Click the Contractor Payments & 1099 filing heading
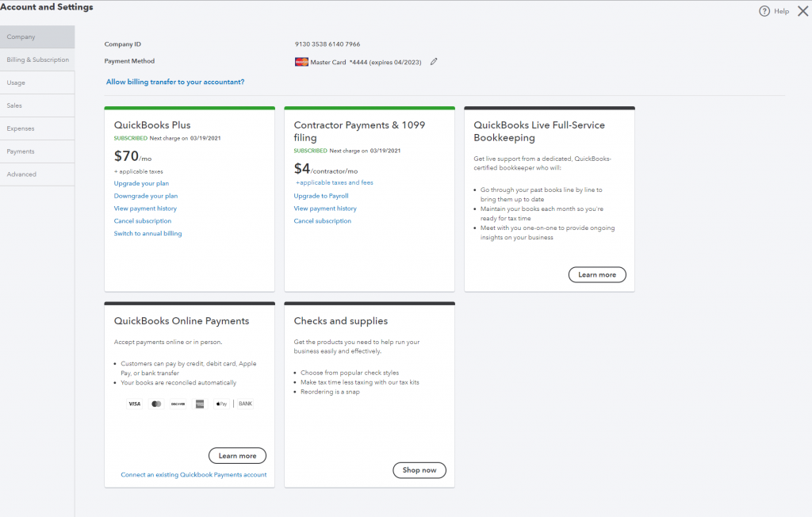 (x=359, y=131)
